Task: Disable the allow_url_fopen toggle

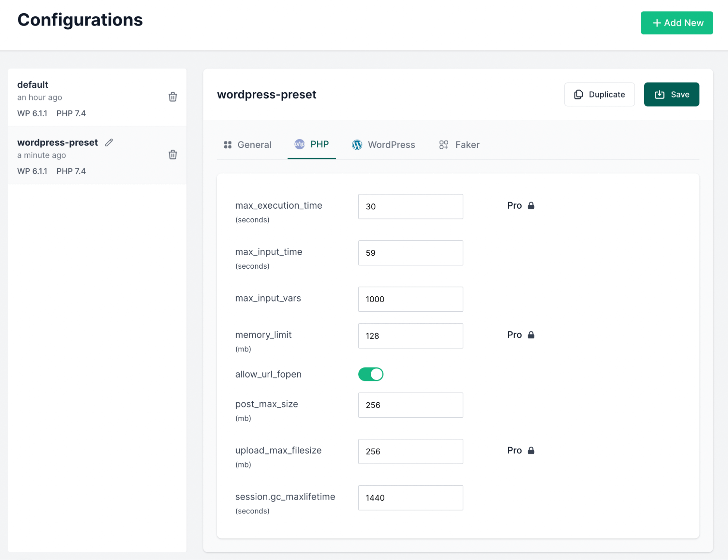Action: 370,374
